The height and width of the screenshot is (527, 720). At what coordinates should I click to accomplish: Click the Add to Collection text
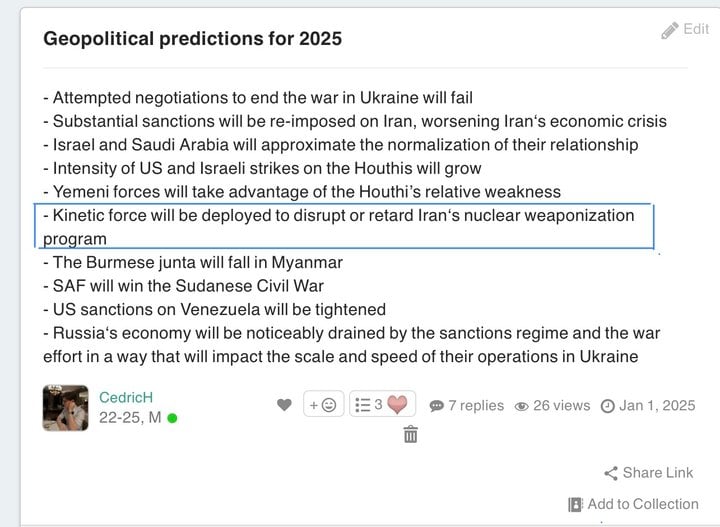coord(643,504)
